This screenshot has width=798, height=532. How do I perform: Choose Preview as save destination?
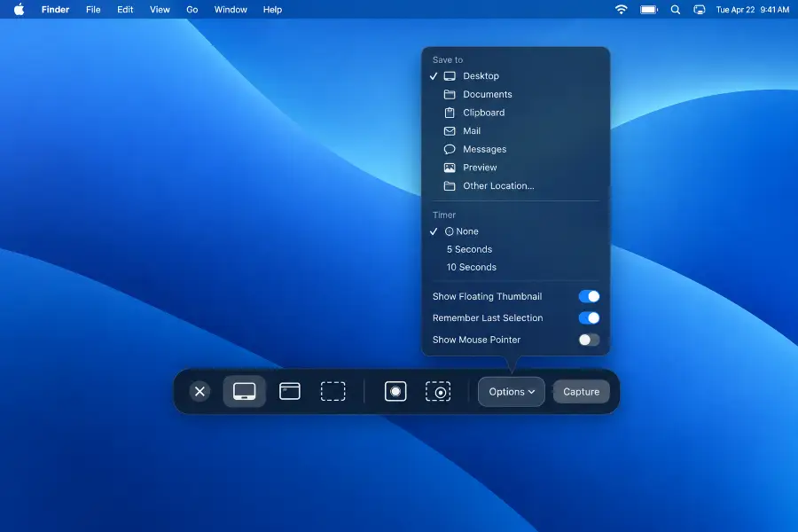coord(515,168)
